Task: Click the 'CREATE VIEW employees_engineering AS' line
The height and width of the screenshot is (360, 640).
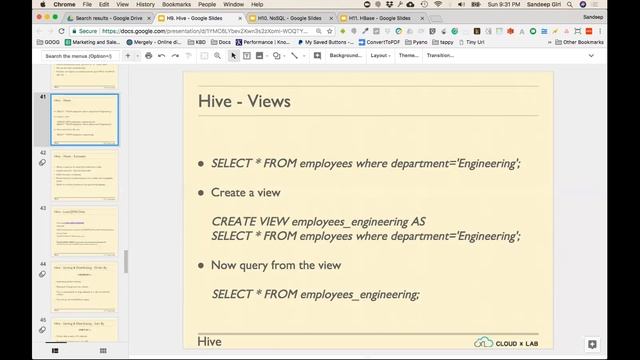Action: tap(318, 222)
